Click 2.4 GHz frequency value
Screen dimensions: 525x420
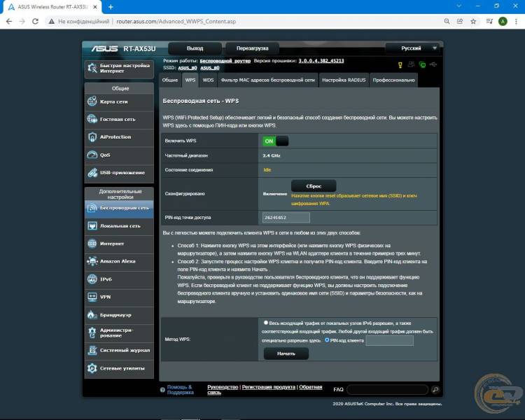click(272, 155)
